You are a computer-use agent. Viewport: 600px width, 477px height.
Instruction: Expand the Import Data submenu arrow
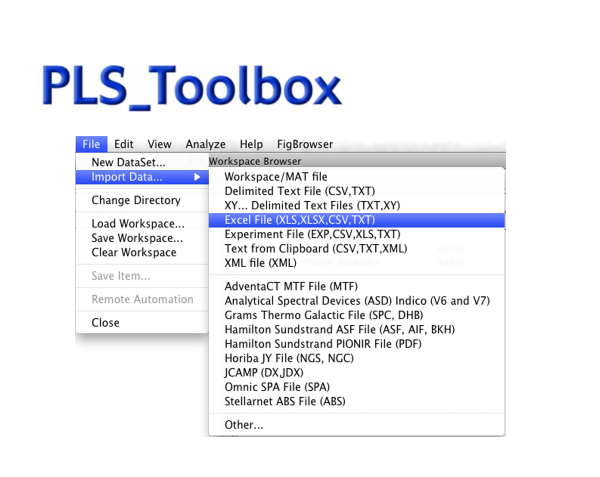197,177
